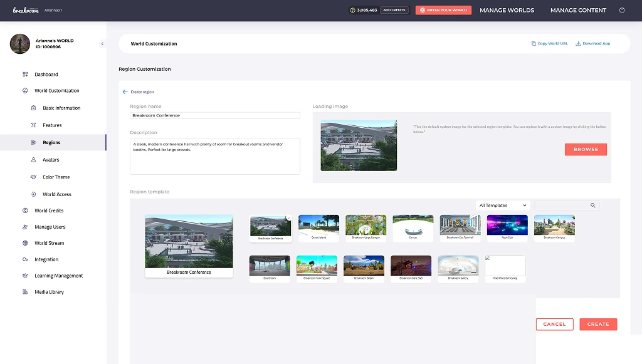Open the World Access page
Viewport: 642px width, 364px height.
(x=57, y=194)
